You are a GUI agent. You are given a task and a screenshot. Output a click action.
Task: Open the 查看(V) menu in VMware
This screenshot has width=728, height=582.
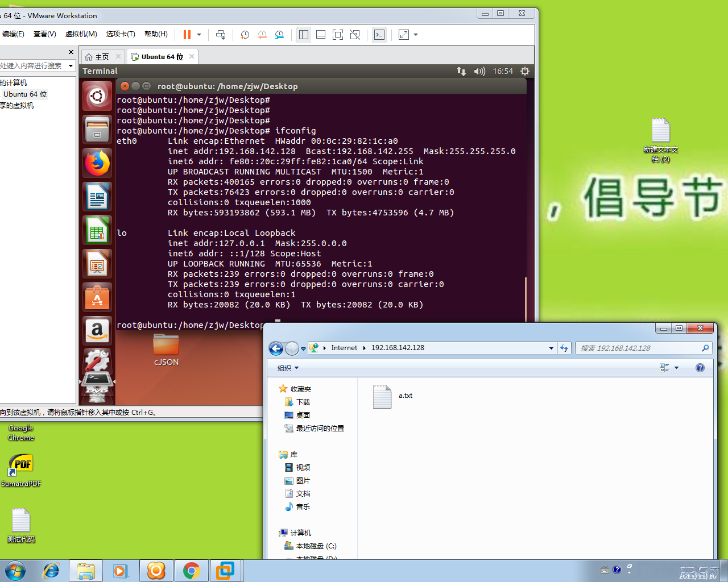pyautogui.click(x=45, y=34)
